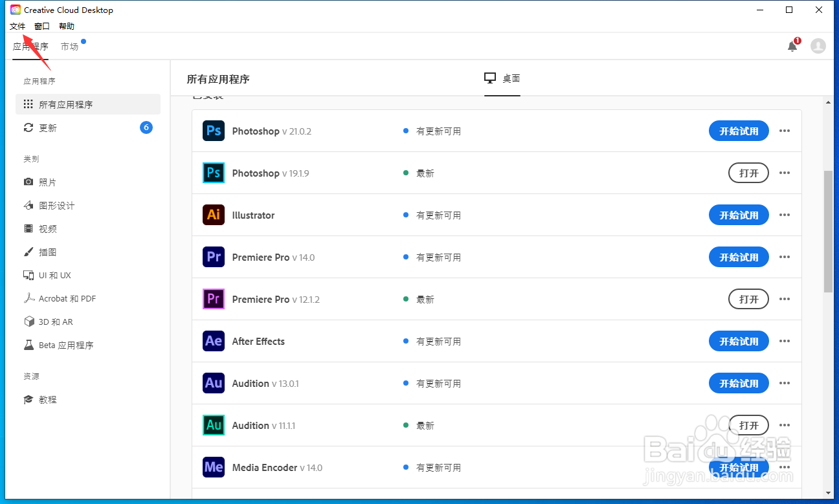The image size is (839, 504).
Task: Click 打开 for Audition v 11.1.1
Action: pyautogui.click(x=749, y=425)
